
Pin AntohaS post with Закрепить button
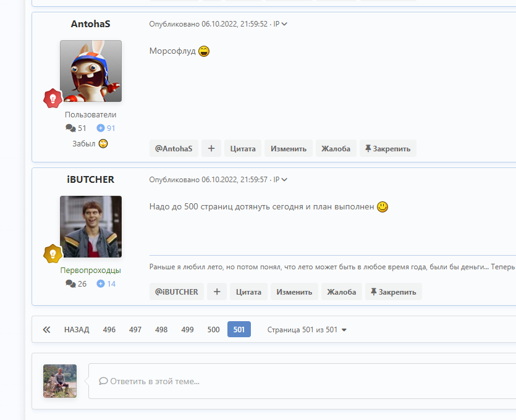coord(388,148)
